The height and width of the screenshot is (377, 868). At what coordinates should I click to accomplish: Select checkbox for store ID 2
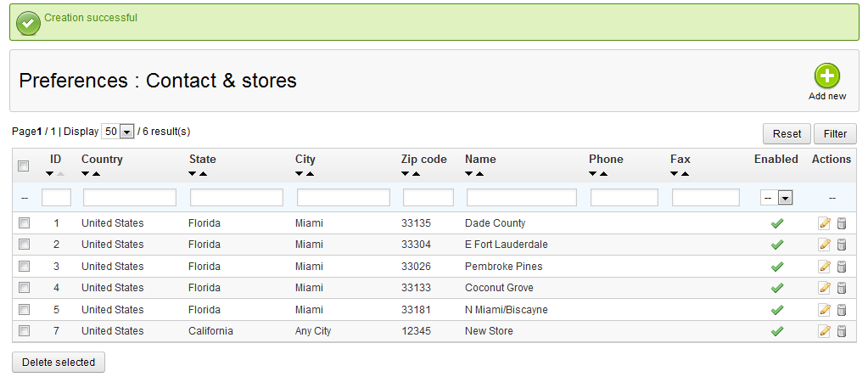24,245
